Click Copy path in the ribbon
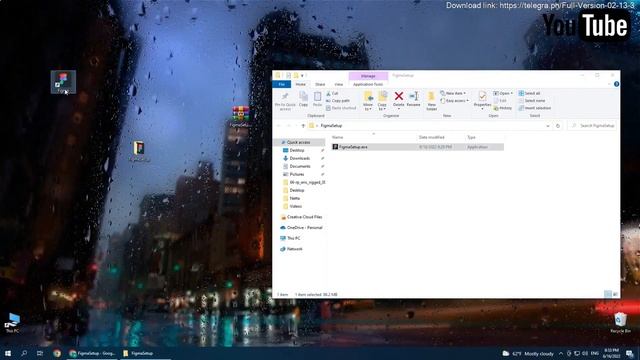The height and width of the screenshot is (360, 640). [338, 100]
